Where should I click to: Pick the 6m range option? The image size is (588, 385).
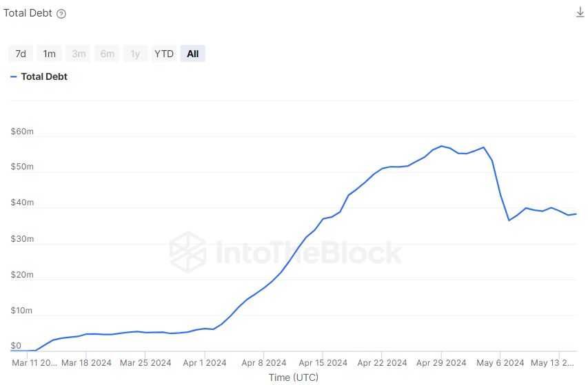click(x=107, y=54)
